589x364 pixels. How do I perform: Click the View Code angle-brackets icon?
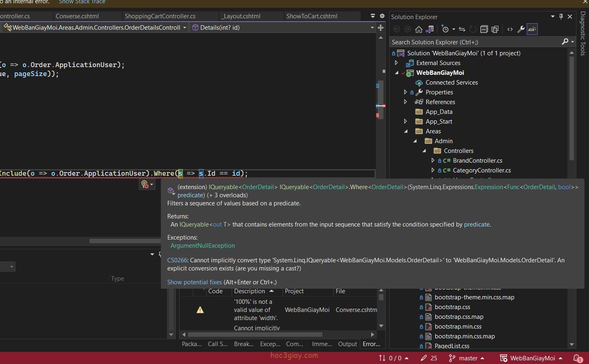coord(510,29)
